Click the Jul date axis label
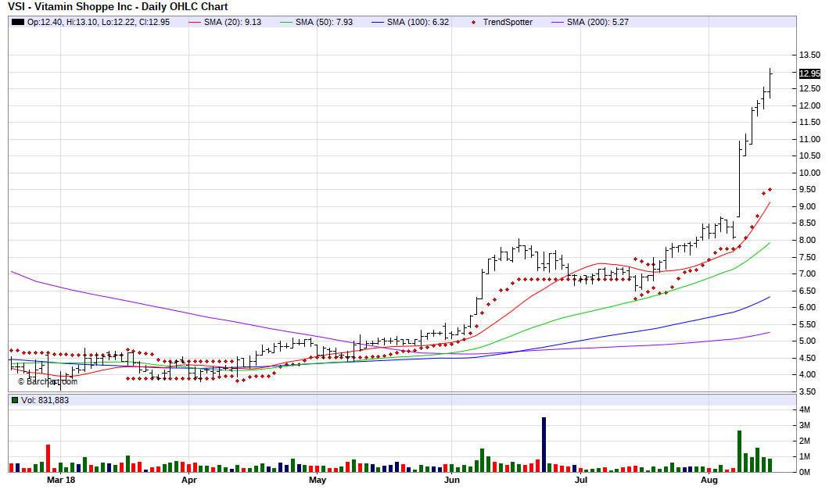This screenshot has width=829, height=504. click(x=580, y=480)
